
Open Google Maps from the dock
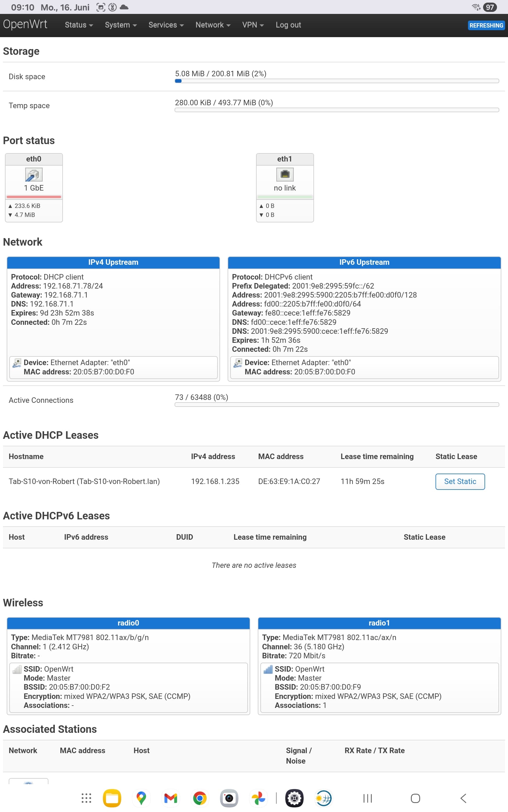click(141, 798)
